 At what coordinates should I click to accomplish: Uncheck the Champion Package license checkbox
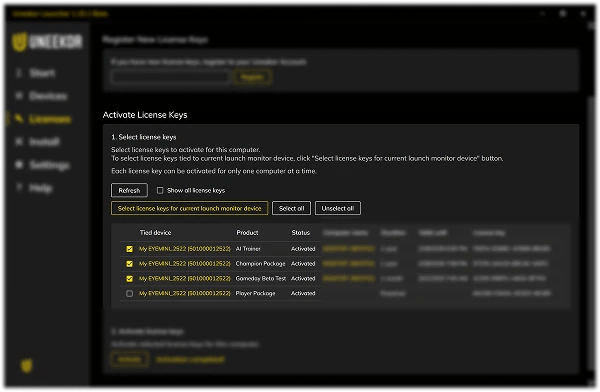129,264
